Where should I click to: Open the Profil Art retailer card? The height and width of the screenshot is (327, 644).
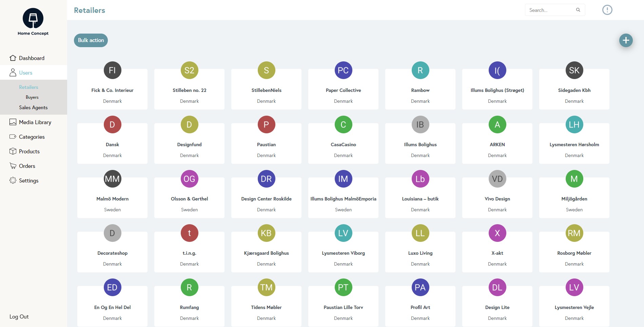point(420,306)
